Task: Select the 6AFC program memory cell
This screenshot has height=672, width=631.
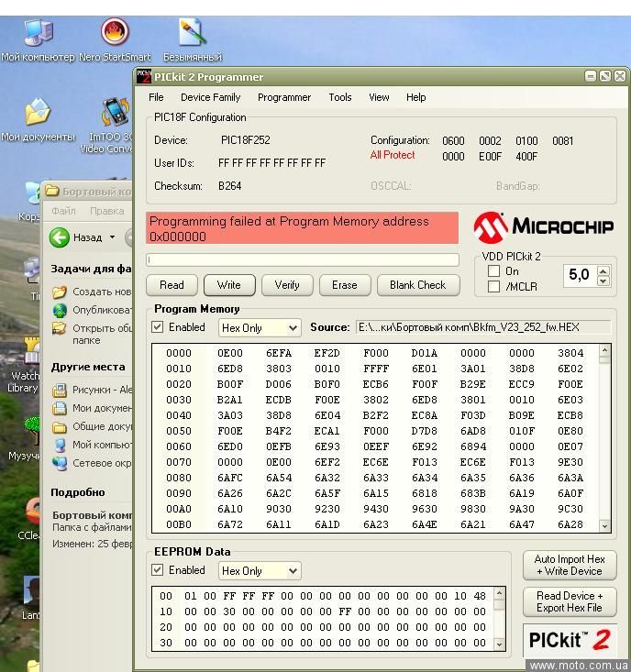Action: [230, 478]
